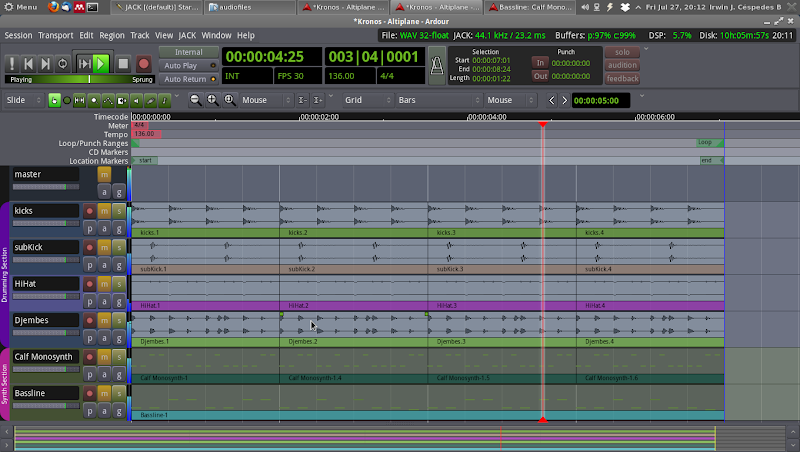Open the Slide edit mode dropdown

tap(24, 100)
